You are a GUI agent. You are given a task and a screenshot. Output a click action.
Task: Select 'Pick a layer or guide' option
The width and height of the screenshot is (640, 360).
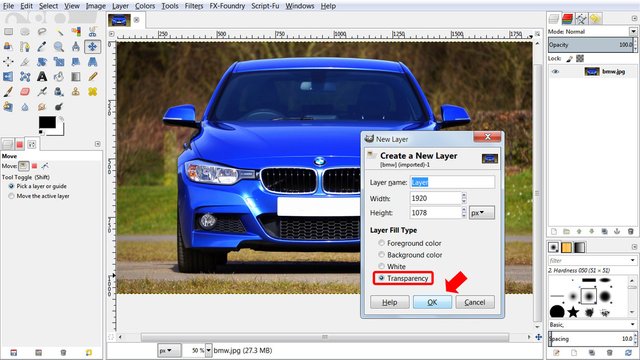[x=38, y=186]
